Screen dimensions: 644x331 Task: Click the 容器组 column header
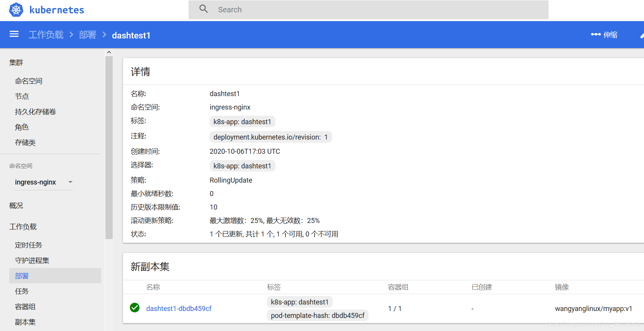tap(398, 287)
